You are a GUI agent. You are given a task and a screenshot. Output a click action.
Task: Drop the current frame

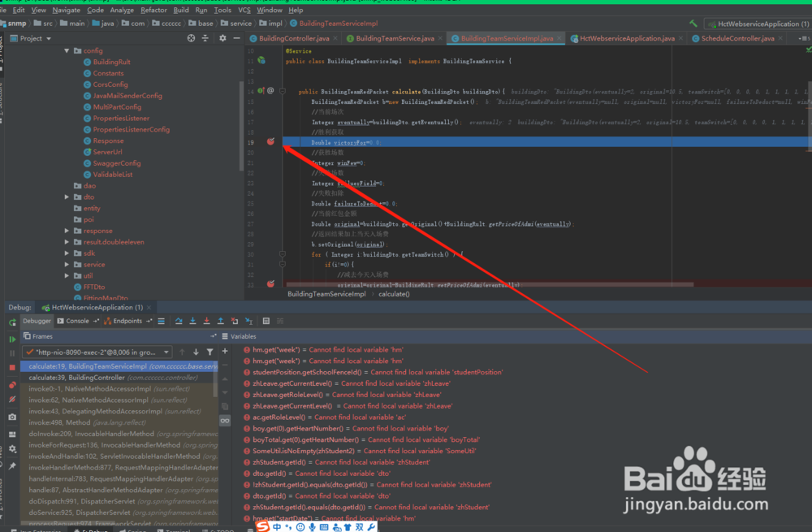(x=235, y=321)
